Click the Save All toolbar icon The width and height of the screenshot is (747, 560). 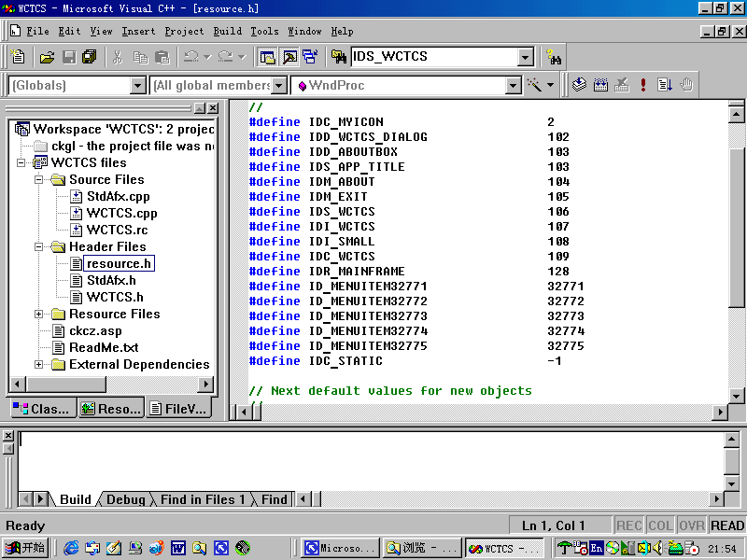point(89,57)
